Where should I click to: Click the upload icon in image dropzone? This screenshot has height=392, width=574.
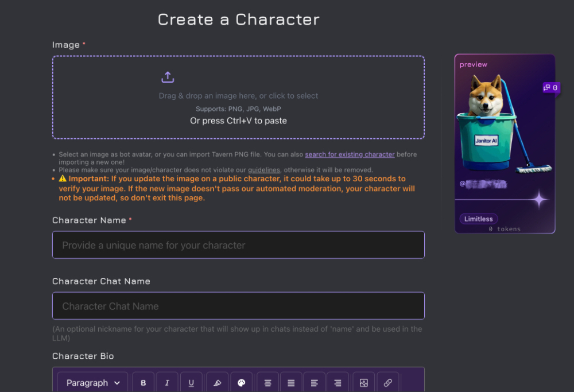coord(168,77)
